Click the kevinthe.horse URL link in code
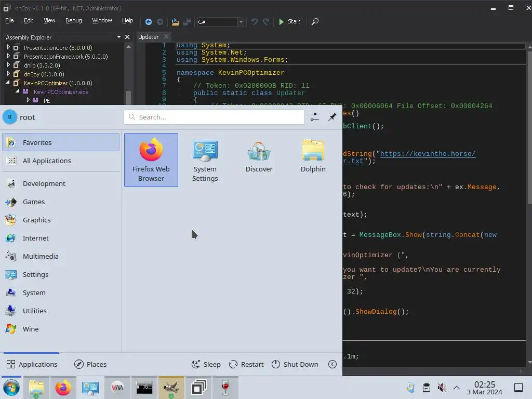 coord(428,154)
